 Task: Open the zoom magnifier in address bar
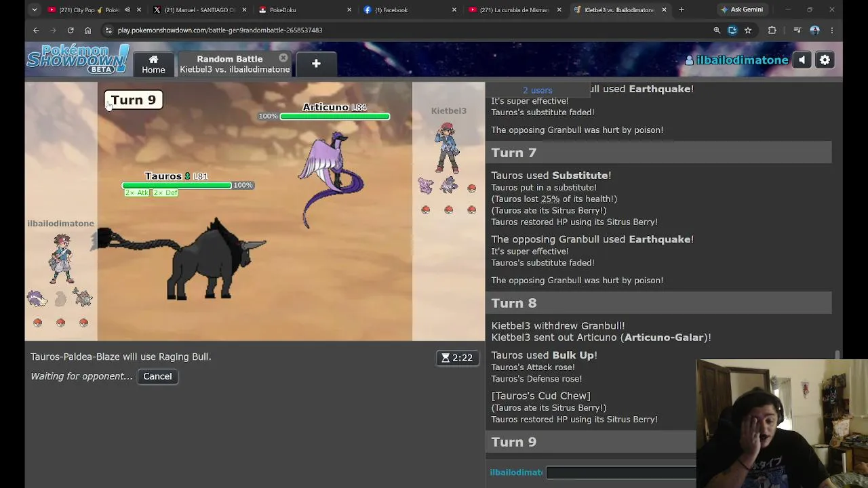coord(717,30)
